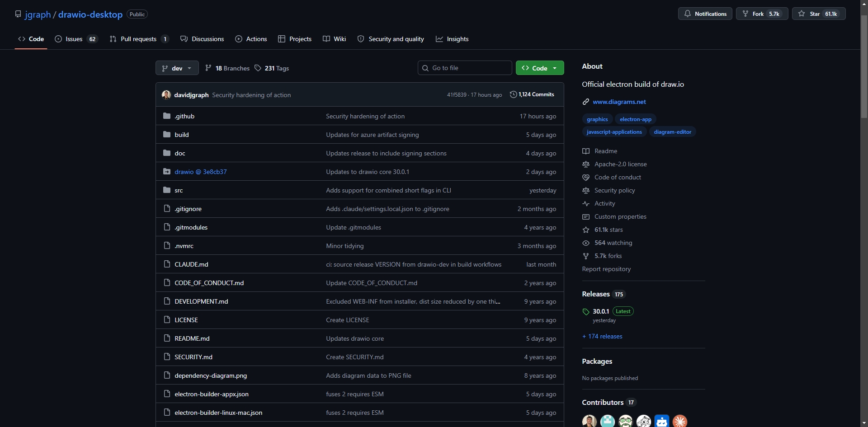Open the Actions tab
Image resolution: width=868 pixels, height=427 pixels.
251,39
